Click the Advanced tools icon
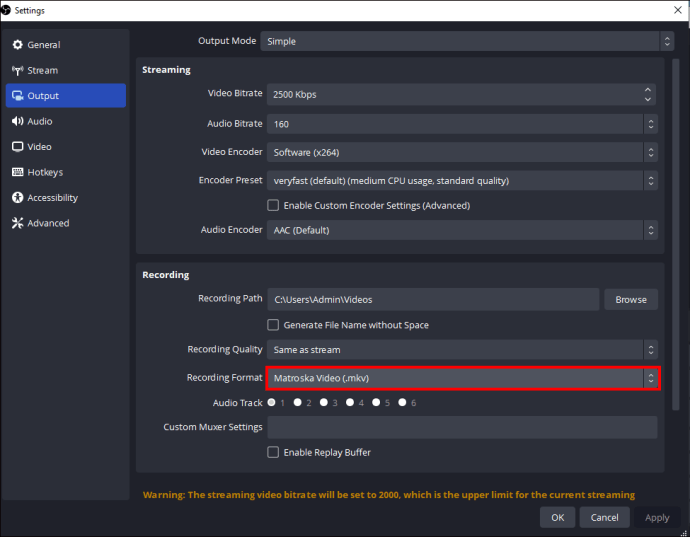Image resolution: width=690 pixels, height=537 pixels. point(17,223)
